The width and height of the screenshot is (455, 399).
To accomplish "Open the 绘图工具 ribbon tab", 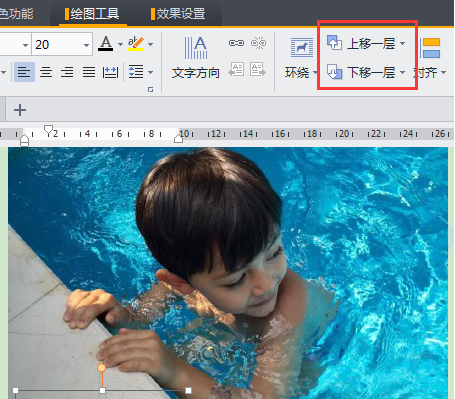I will [x=92, y=14].
